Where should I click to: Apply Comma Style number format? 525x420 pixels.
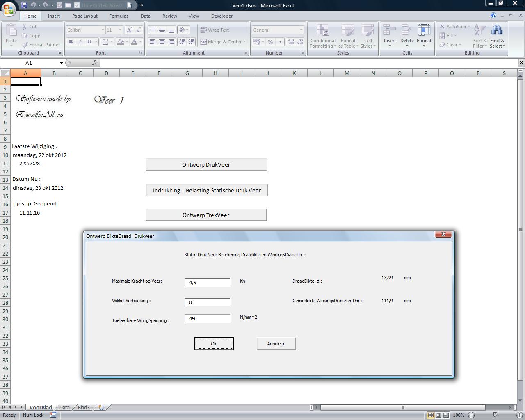click(280, 42)
